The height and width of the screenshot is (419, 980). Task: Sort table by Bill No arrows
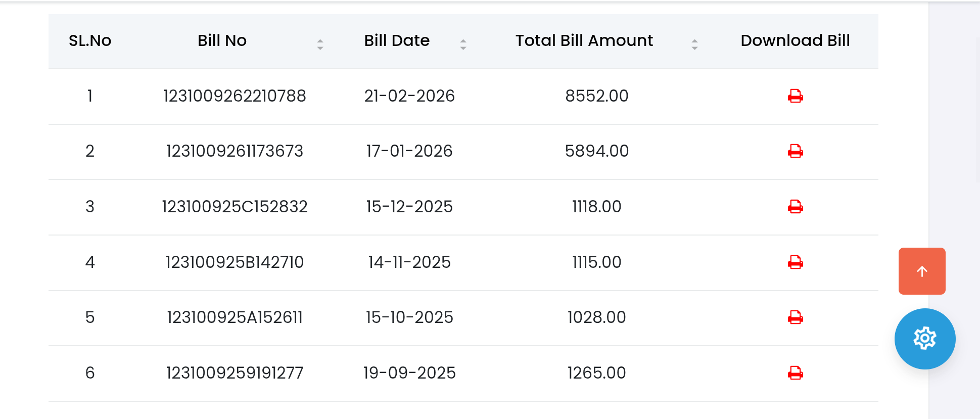(320, 44)
